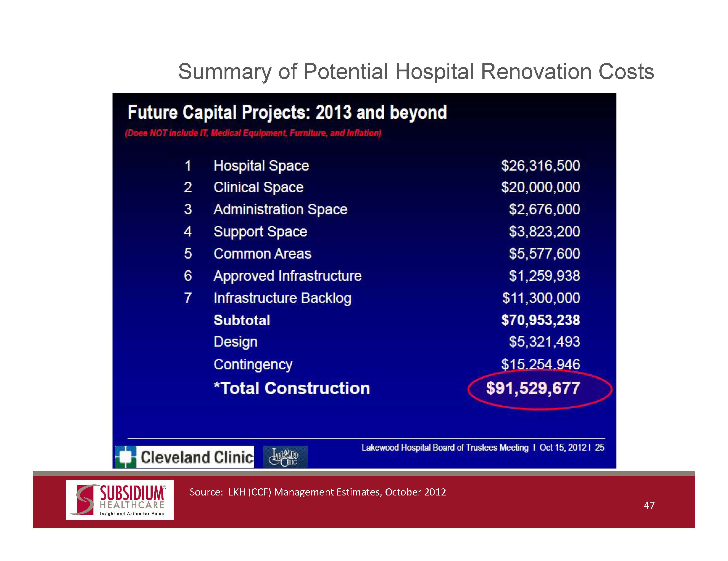Select row 5 Common Areas

(262, 254)
